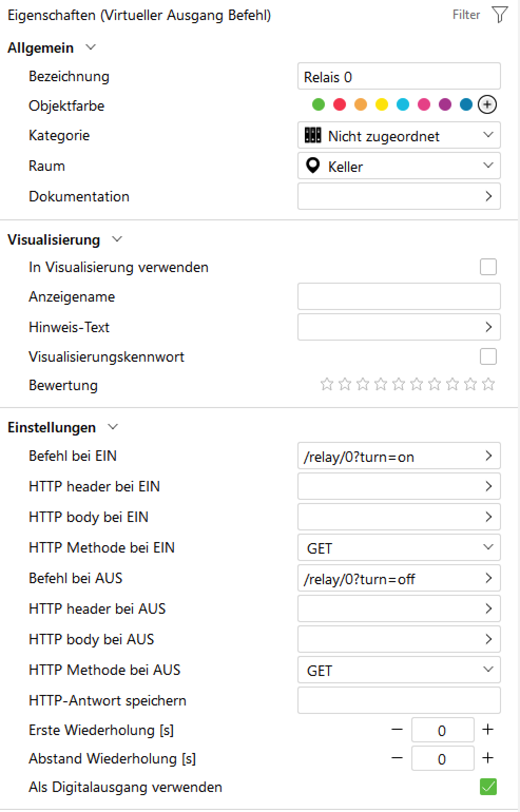Click the category grid icon beside Nicht zugeordnet

pos(313,135)
